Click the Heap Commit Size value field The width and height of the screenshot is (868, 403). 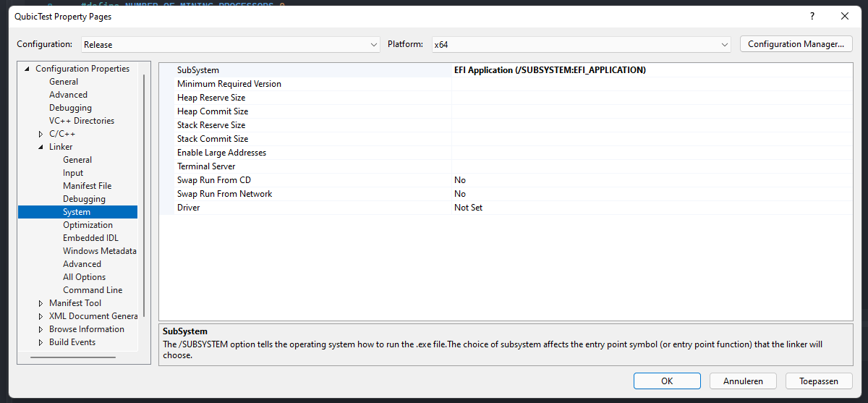click(x=652, y=111)
